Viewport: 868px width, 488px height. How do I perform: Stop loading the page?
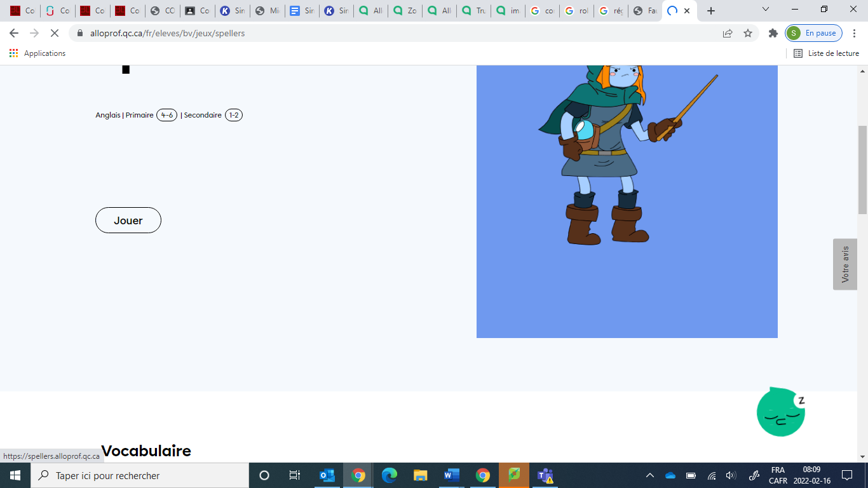(x=54, y=33)
